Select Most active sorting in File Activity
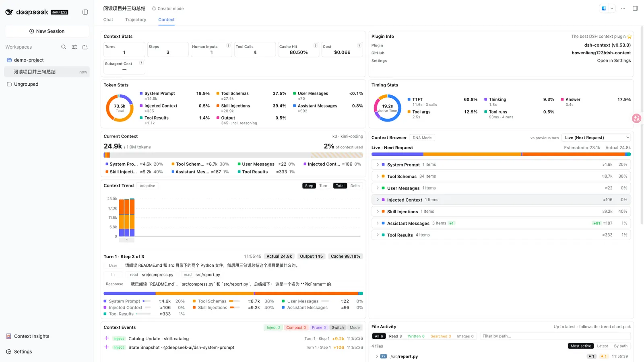The image size is (644, 362). (x=581, y=346)
